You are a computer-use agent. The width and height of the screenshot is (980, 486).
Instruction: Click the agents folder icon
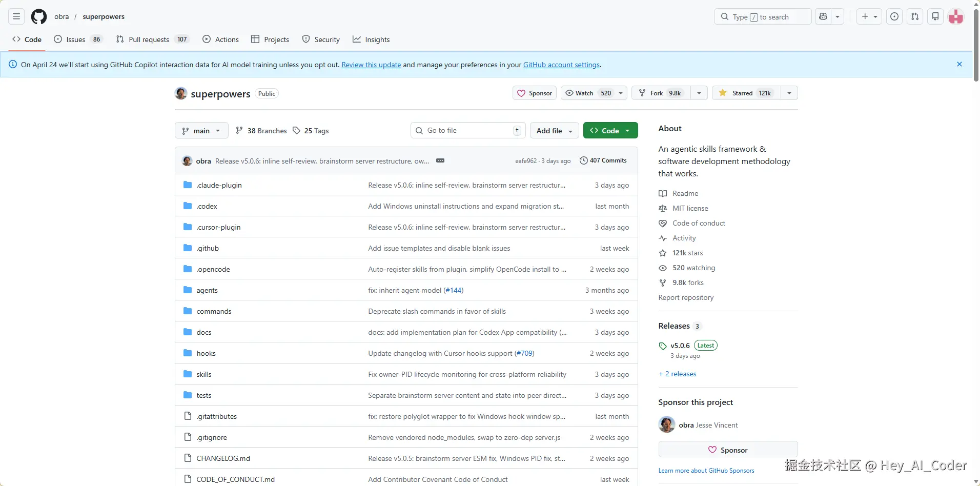[188, 290]
